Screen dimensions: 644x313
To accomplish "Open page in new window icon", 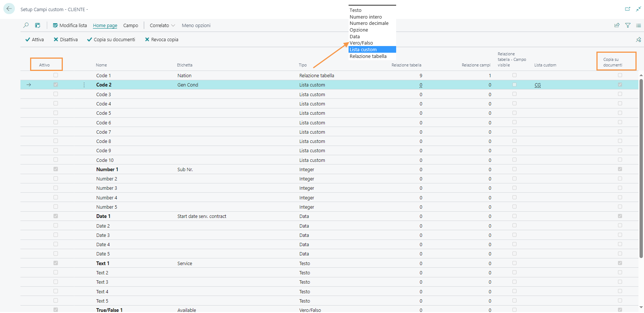I will click(x=628, y=9).
